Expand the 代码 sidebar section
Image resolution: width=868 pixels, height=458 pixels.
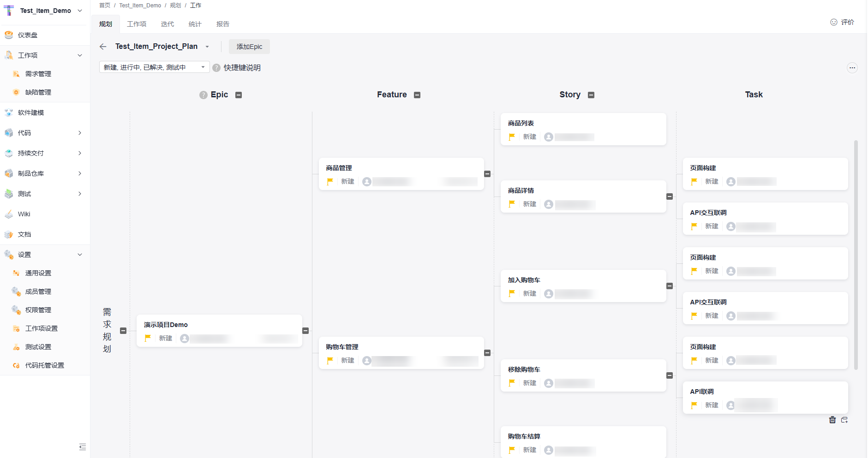coord(79,133)
